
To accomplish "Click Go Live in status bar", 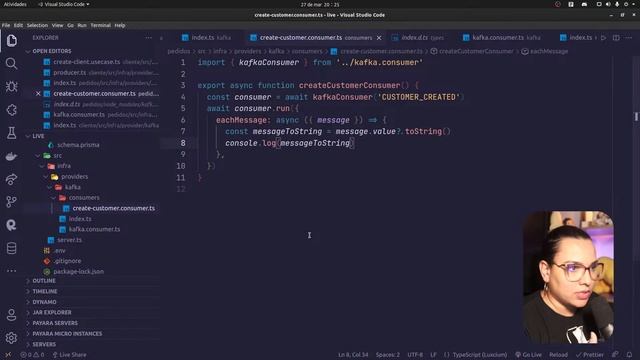I will (528, 355).
